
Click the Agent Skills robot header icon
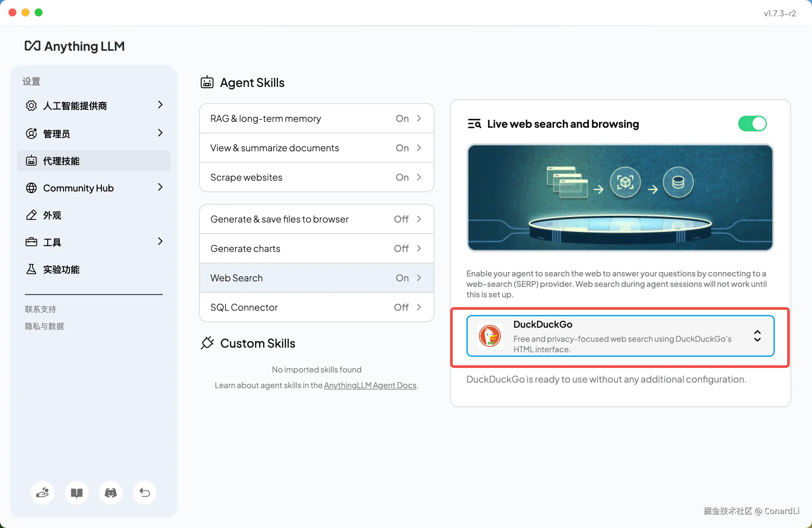point(207,83)
